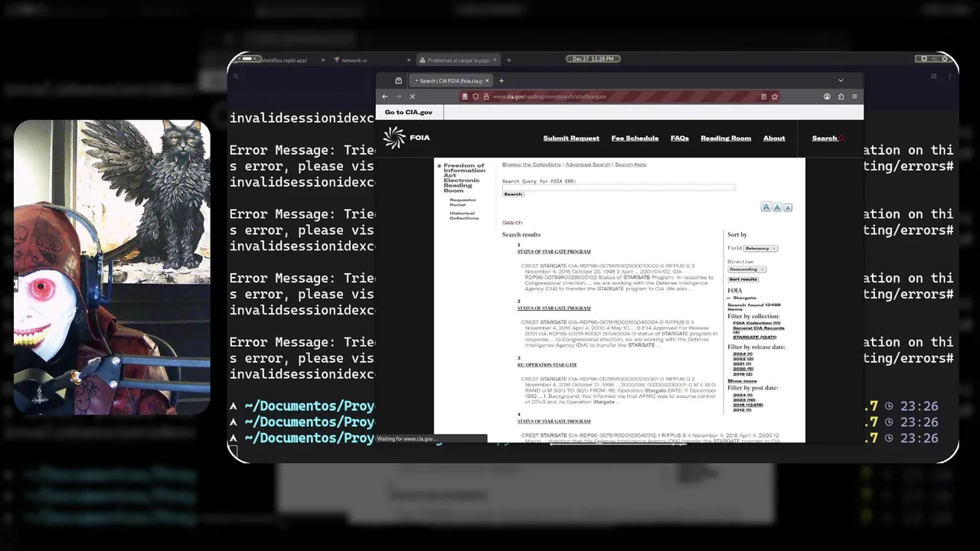Select the smallest text size A icon
This screenshot has height=551, width=980.
[788, 207]
